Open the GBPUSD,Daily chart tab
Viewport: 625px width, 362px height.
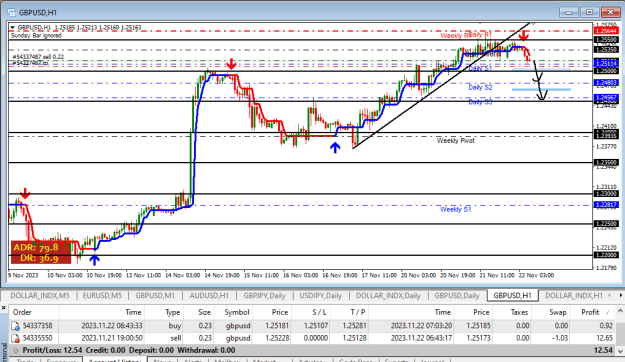click(x=457, y=295)
